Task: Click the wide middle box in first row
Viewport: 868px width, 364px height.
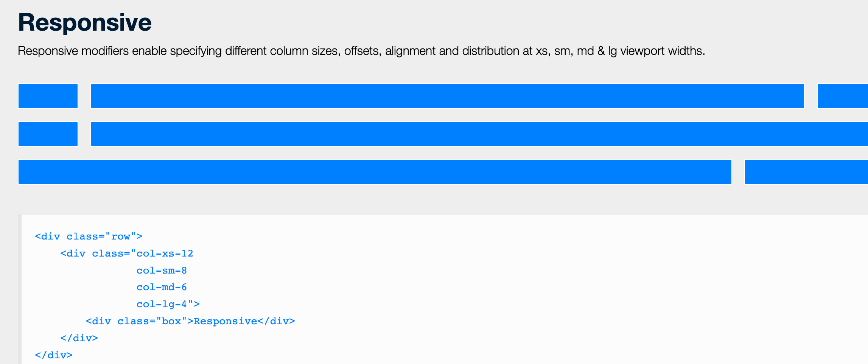Action: 447,96
